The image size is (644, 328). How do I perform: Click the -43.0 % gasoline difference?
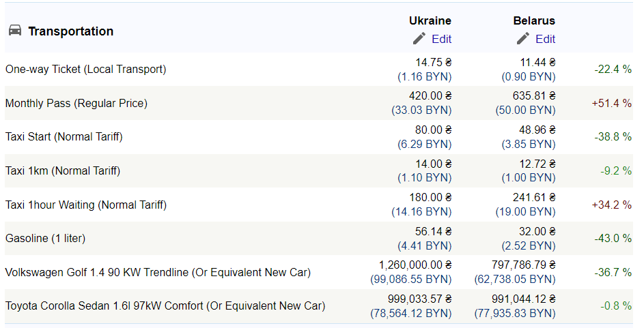tap(613, 238)
